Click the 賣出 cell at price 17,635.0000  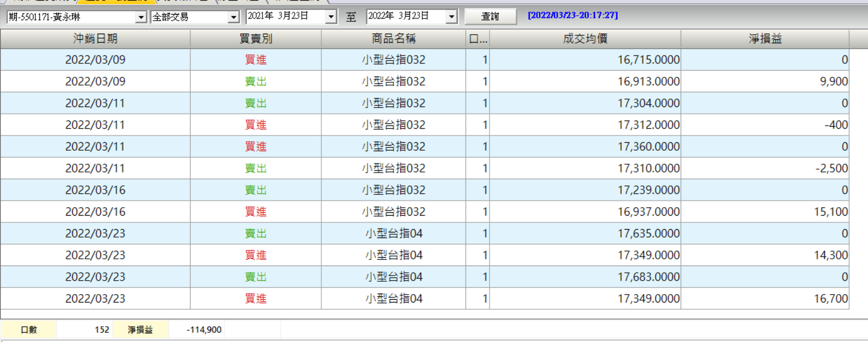tap(256, 234)
